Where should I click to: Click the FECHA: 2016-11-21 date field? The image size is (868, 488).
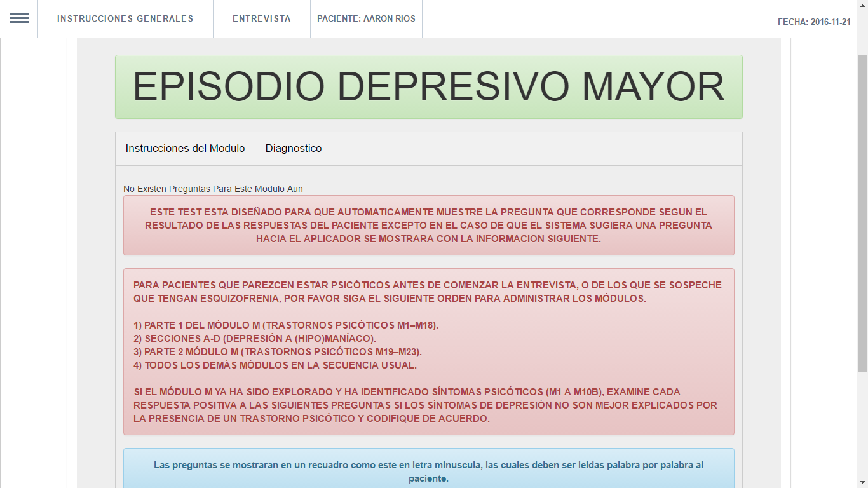pos(813,22)
